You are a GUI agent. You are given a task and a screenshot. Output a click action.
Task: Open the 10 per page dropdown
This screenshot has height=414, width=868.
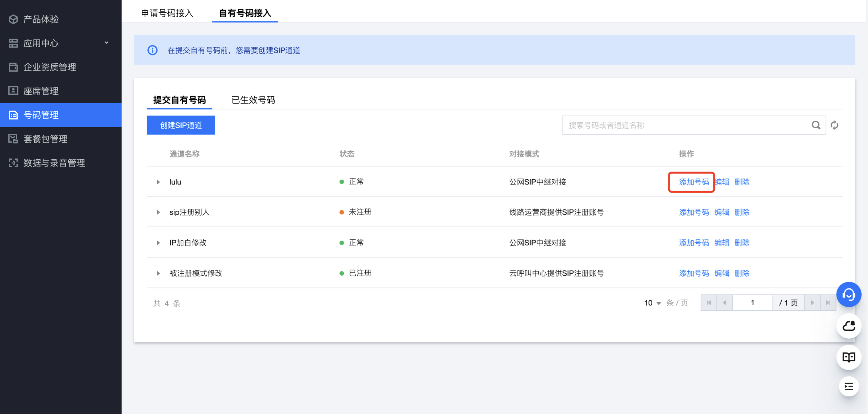pyautogui.click(x=653, y=303)
